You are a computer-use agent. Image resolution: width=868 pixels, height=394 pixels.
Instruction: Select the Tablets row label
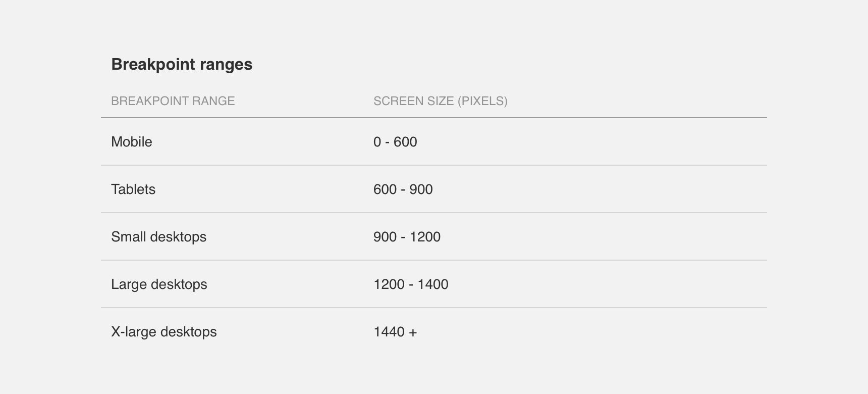click(133, 189)
